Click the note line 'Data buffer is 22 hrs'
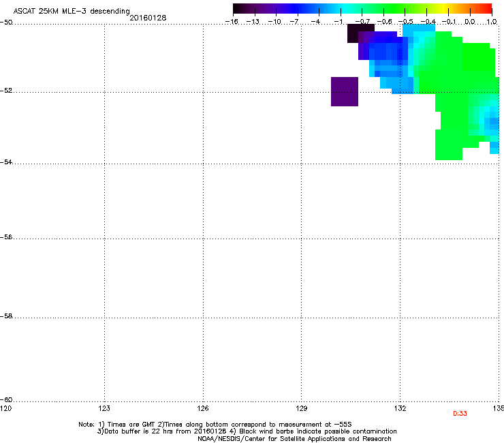 247,431
